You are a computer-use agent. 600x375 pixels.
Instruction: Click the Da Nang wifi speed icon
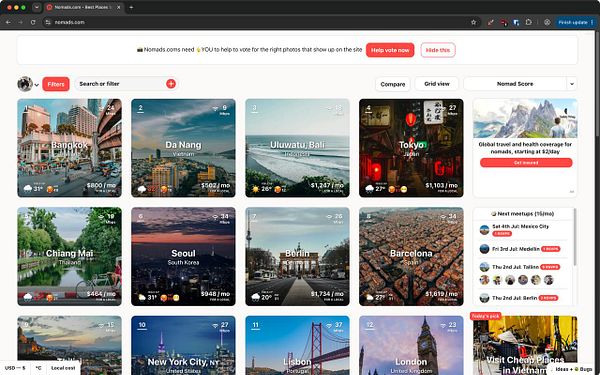point(215,108)
